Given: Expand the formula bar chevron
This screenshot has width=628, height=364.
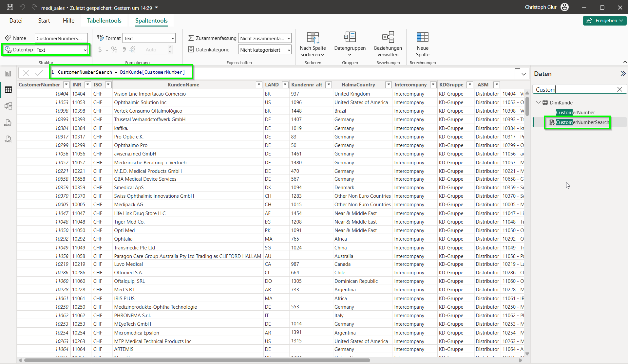Looking at the screenshot, I should tap(524, 74).
